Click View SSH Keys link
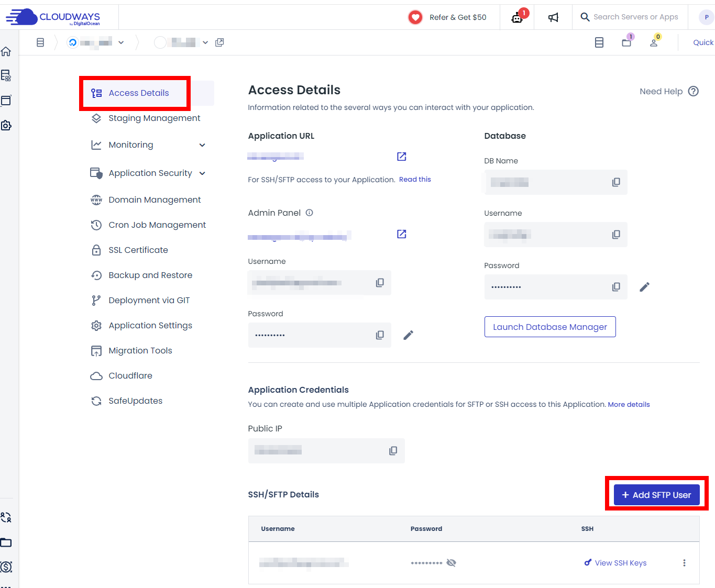The image size is (715, 588). [x=615, y=563]
